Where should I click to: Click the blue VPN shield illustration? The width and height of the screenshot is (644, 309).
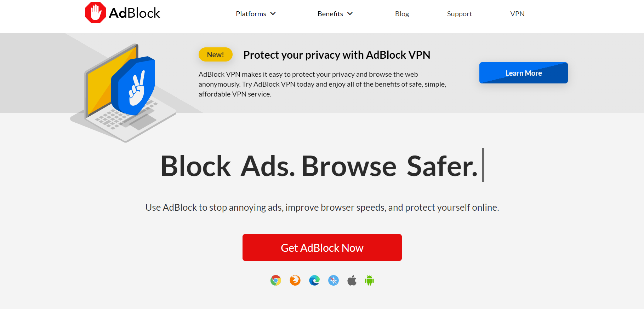point(133,86)
